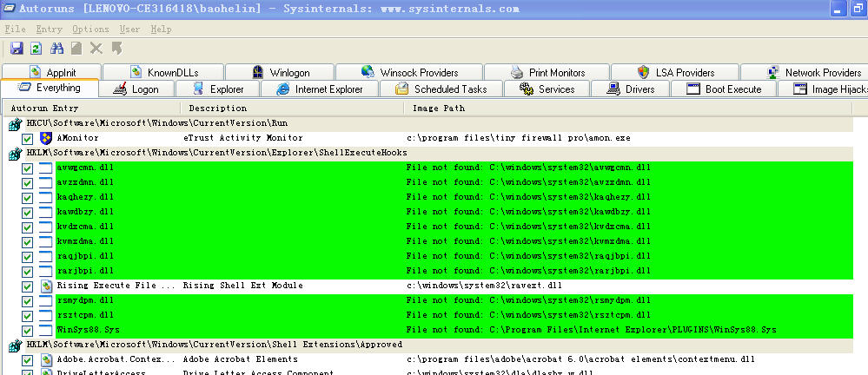Image resolution: width=868 pixels, height=375 pixels.
Task: Switch to the Print Monitors tab
Action: (x=547, y=72)
